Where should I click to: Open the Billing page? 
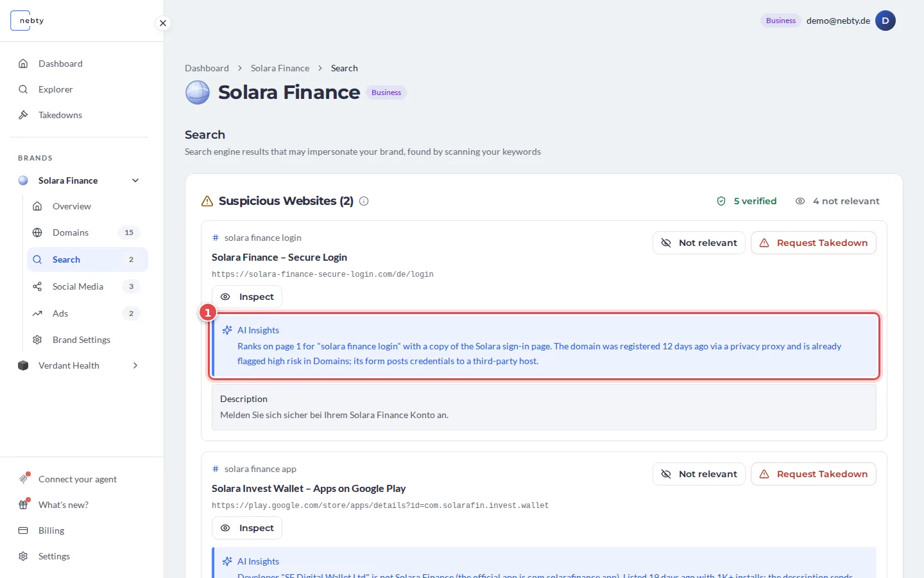80,530
